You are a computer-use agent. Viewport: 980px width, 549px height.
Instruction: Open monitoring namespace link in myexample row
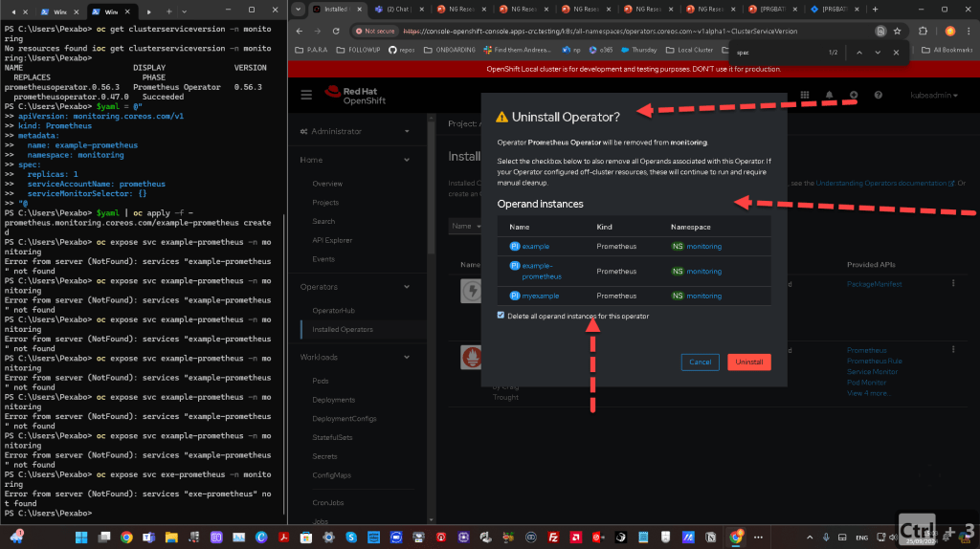(x=703, y=296)
